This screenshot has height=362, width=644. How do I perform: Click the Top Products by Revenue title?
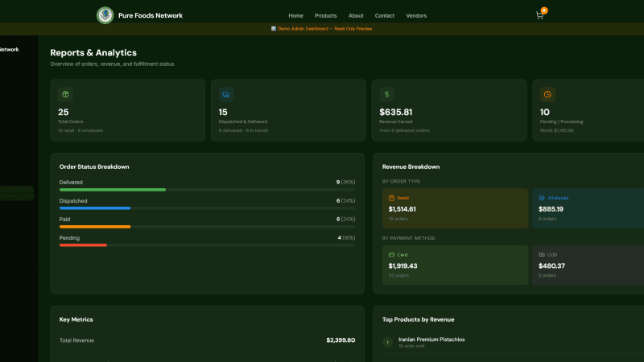click(418, 319)
